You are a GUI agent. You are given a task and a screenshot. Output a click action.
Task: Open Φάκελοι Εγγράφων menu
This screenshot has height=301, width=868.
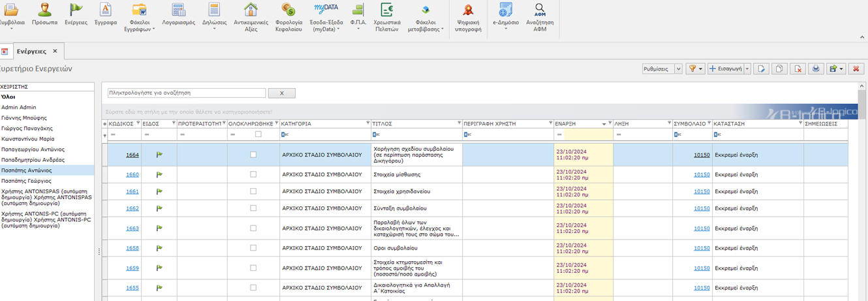(x=140, y=18)
